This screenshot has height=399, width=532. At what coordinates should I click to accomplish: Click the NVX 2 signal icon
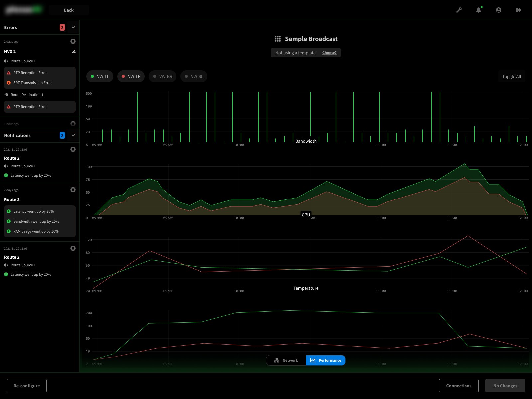[74, 52]
